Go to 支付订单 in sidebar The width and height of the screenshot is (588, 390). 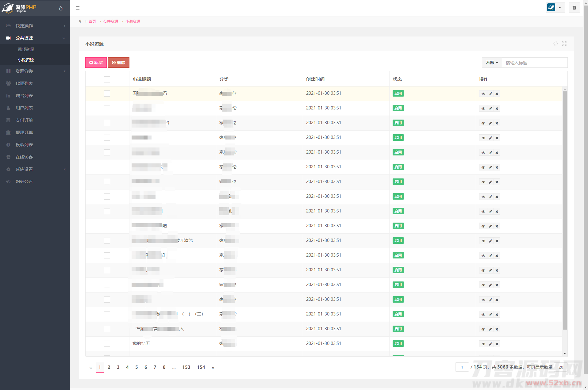(x=24, y=120)
